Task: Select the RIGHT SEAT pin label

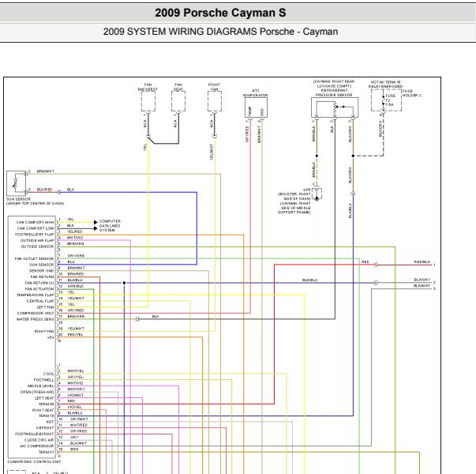Action: click(x=43, y=410)
